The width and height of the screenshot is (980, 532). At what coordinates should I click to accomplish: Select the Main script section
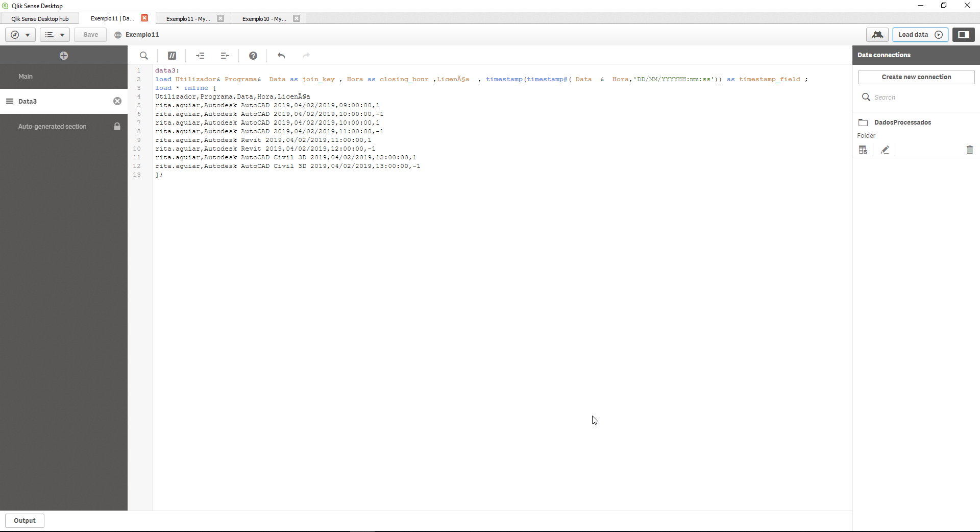point(64,77)
